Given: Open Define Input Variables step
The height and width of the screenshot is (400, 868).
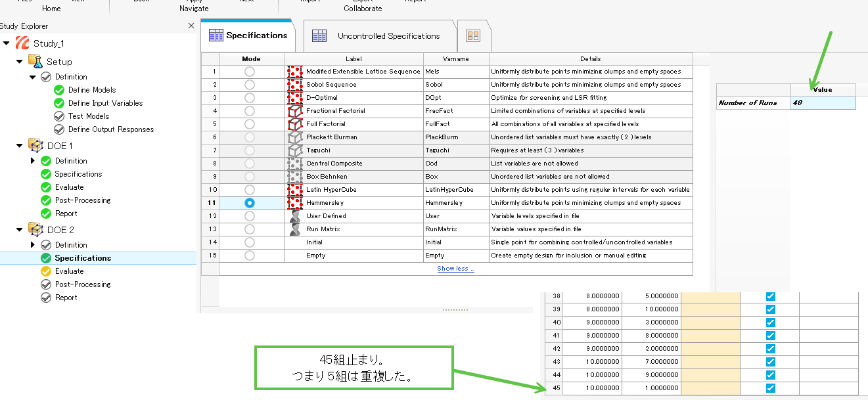Looking at the screenshot, I should 105,103.
